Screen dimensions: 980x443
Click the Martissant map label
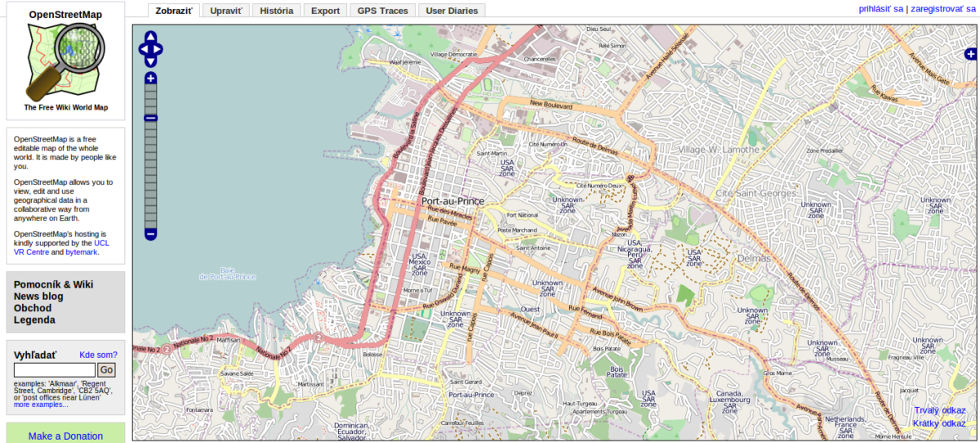click(310, 384)
